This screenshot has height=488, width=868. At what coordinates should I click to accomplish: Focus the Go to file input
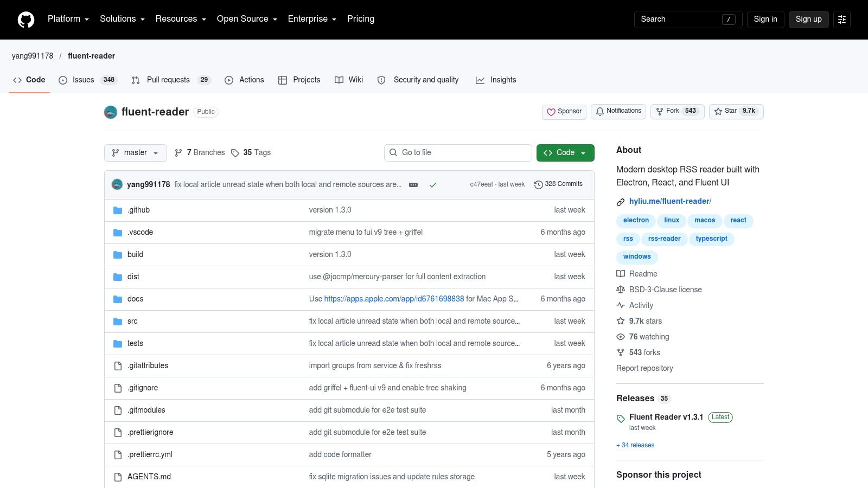(x=458, y=153)
